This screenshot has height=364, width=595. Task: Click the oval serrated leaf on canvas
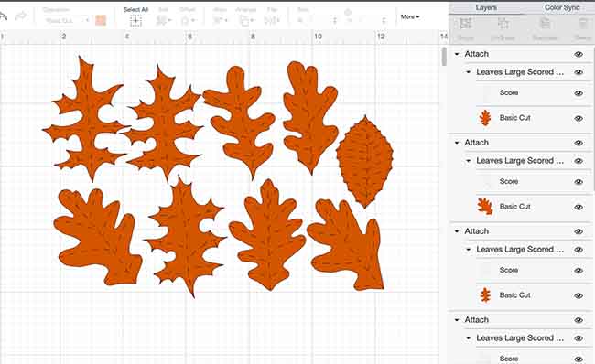click(364, 162)
